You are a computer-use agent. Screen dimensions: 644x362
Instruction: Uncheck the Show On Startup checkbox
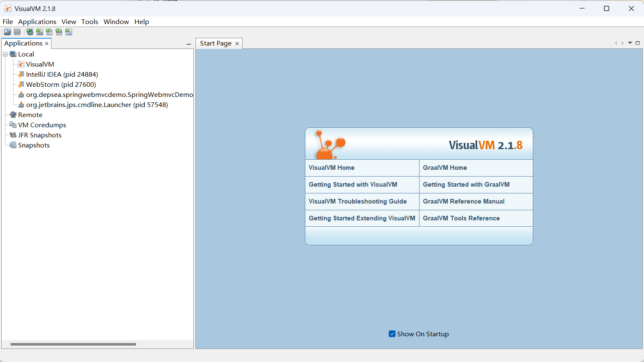tap(392, 334)
